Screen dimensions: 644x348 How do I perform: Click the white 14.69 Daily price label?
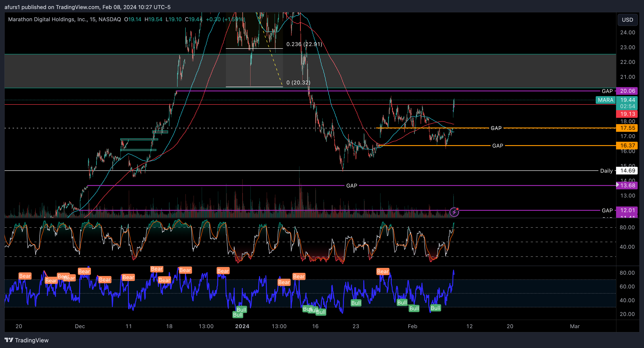627,171
